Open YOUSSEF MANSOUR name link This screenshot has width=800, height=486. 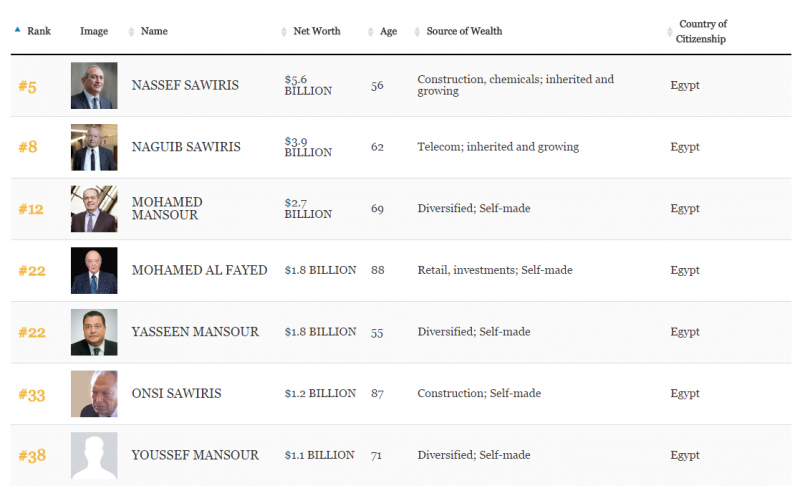point(195,455)
